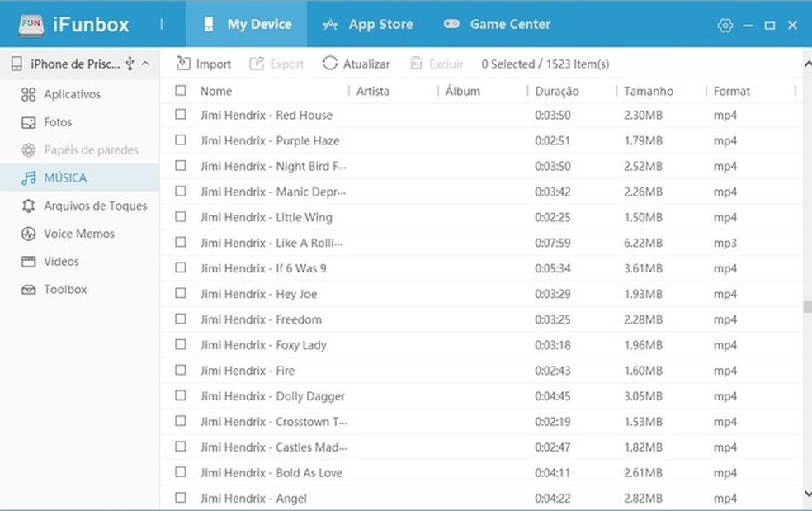Open the Voice Memos section
The image size is (812, 511).
pyautogui.click(x=79, y=234)
